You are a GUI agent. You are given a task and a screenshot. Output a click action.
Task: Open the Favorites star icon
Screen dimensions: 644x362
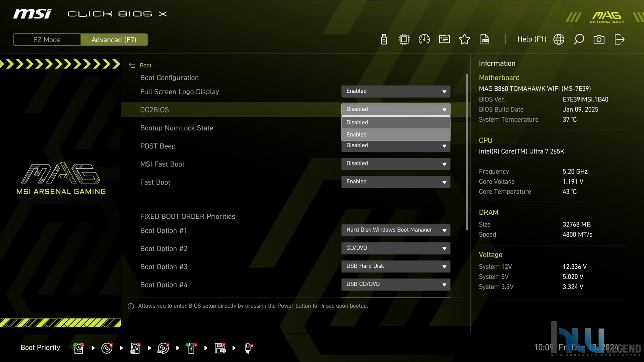pyautogui.click(x=465, y=39)
